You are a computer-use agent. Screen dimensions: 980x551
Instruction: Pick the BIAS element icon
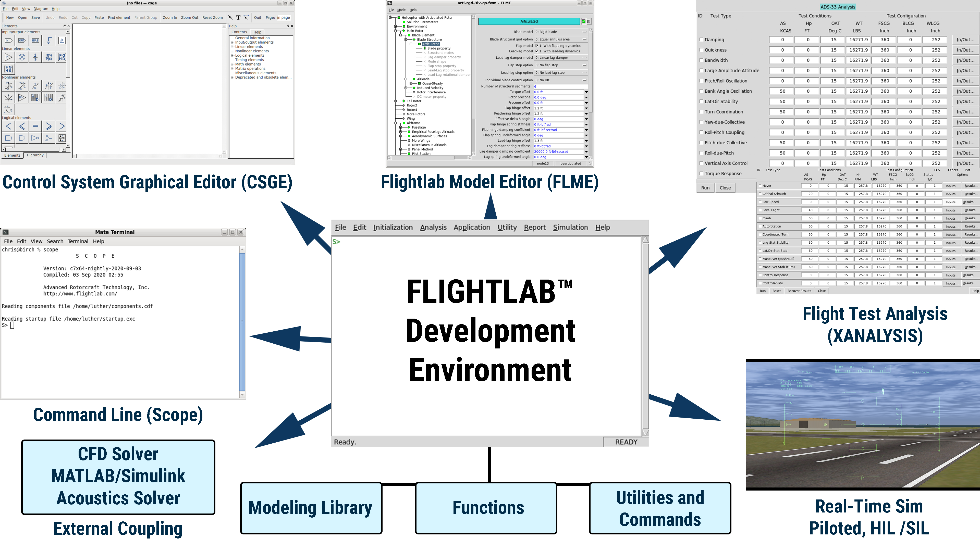(35, 40)
